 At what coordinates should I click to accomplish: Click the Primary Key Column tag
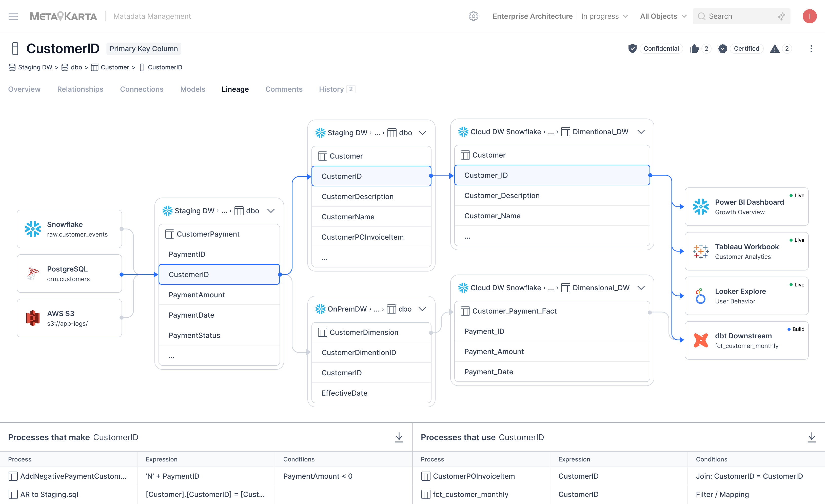click(144, 49)
